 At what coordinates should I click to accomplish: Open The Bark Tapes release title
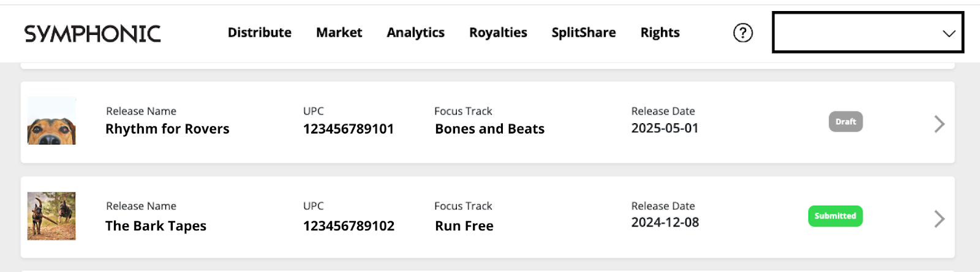[156, 225]
